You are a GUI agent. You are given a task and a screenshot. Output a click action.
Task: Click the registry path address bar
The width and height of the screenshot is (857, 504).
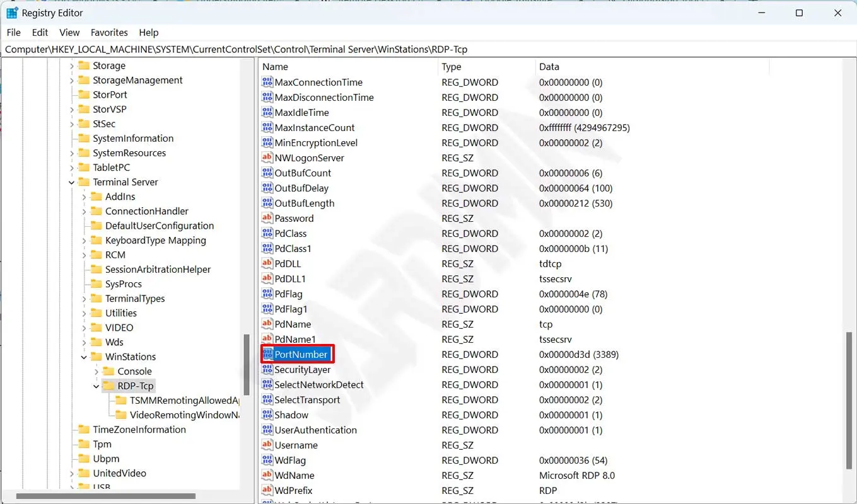point(428,49)
